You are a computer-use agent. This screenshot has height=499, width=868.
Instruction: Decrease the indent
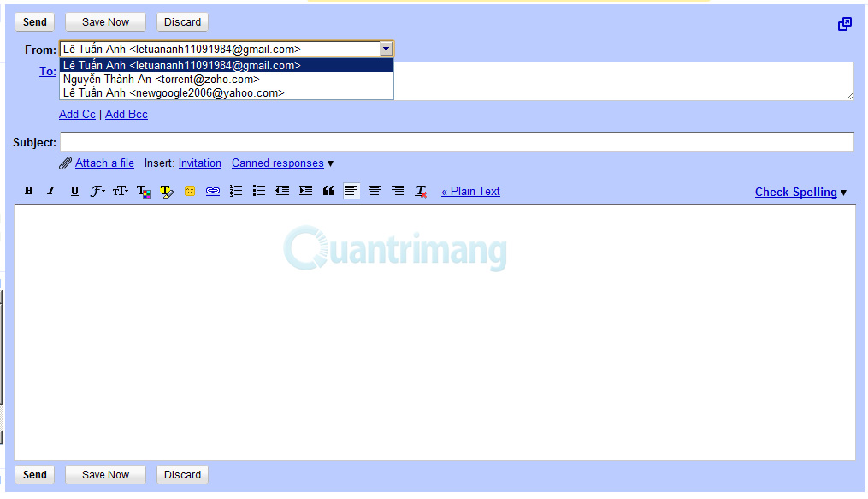(282, 191)
